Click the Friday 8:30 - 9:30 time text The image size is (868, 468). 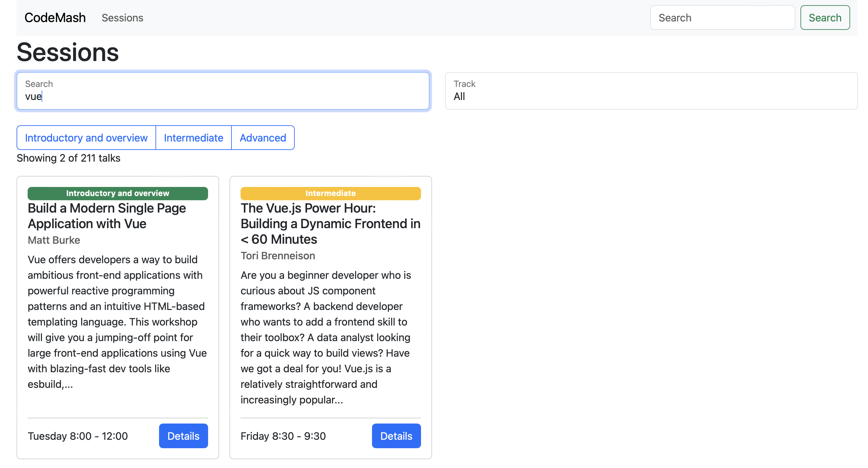(283, 436)
